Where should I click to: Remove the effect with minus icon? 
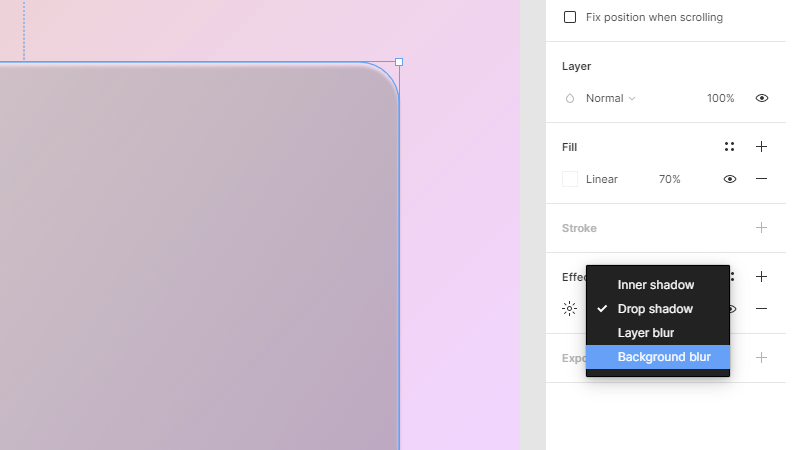761,308
